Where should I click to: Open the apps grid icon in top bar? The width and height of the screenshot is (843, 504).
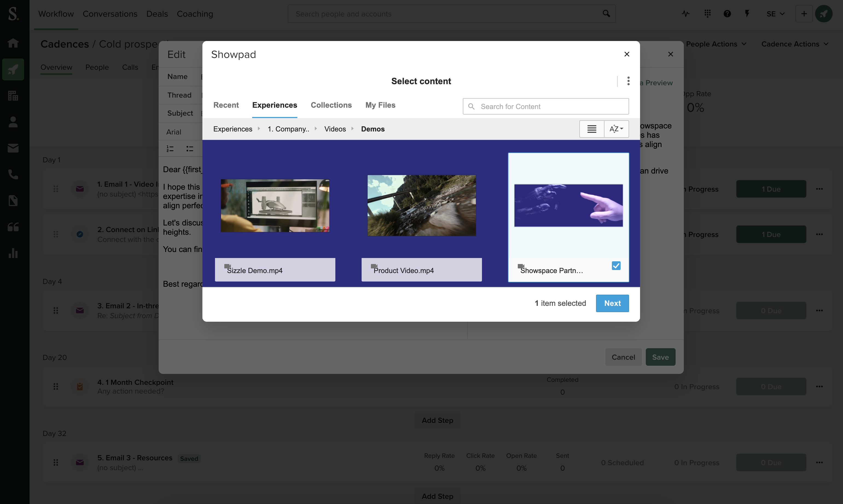(x=707, y=14)
